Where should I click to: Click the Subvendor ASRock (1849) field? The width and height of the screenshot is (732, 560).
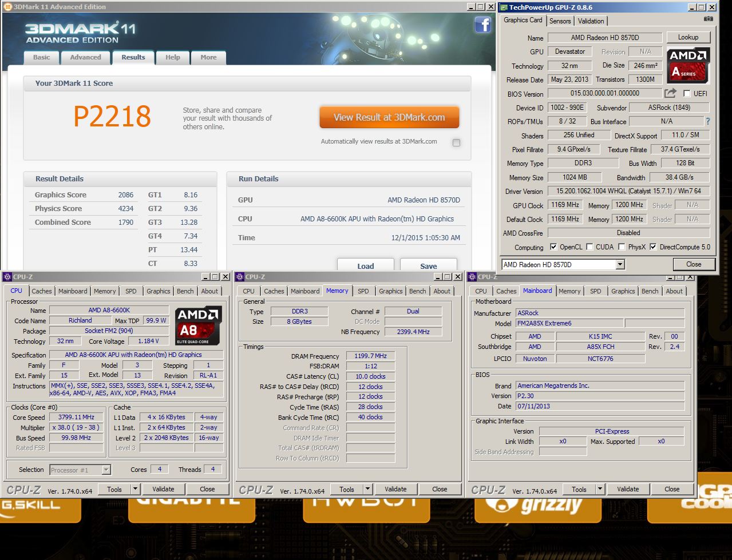point(669,108)
